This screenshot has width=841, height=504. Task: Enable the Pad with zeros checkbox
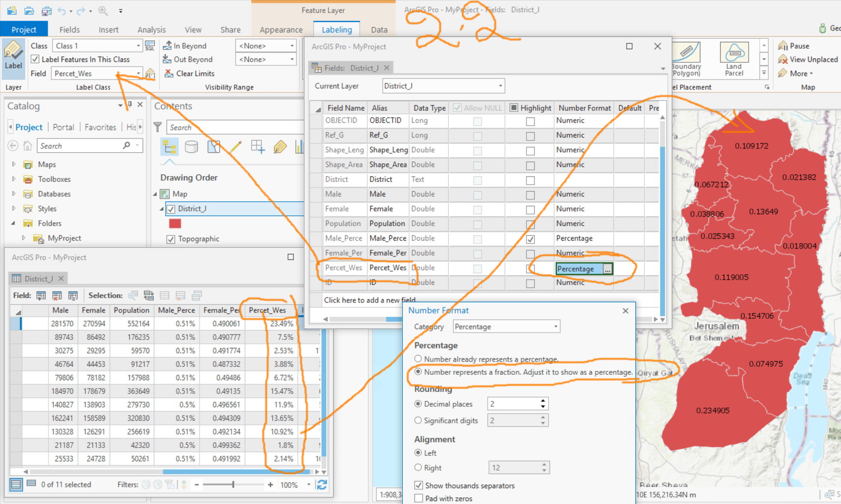pos(419,498)
